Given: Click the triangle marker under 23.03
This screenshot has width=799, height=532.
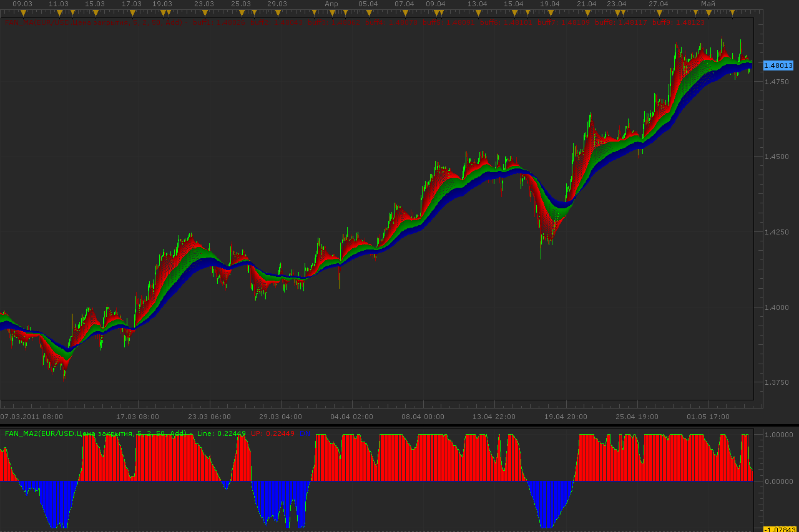Looking at the screenshot, I should [x=205, y=12].
